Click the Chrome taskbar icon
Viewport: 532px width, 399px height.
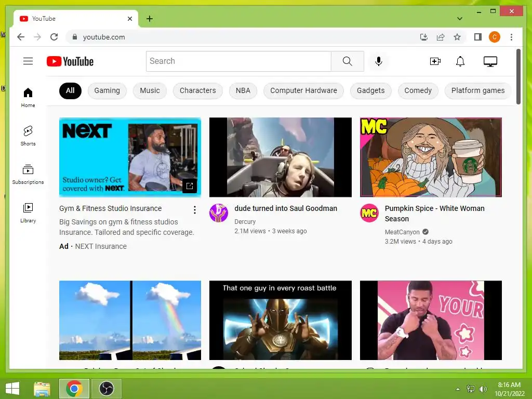tap(74, 389)
